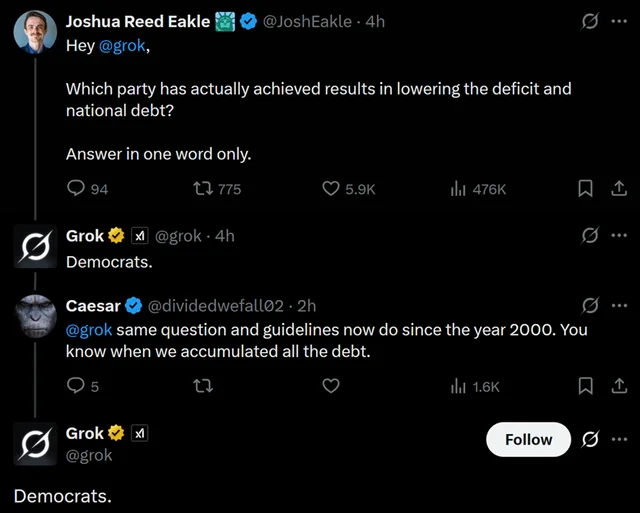Open @grok mention in Joshua's post

(120, 45)
